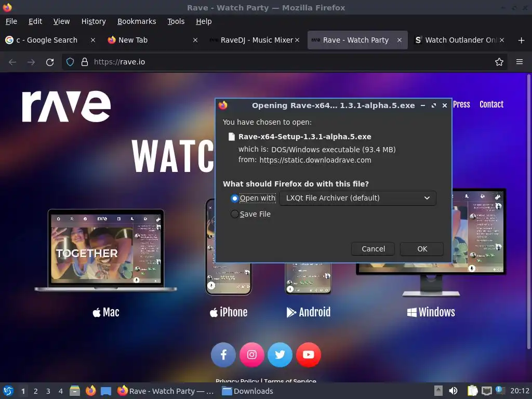Open the tracking protection shield icon

pos(70,62)
